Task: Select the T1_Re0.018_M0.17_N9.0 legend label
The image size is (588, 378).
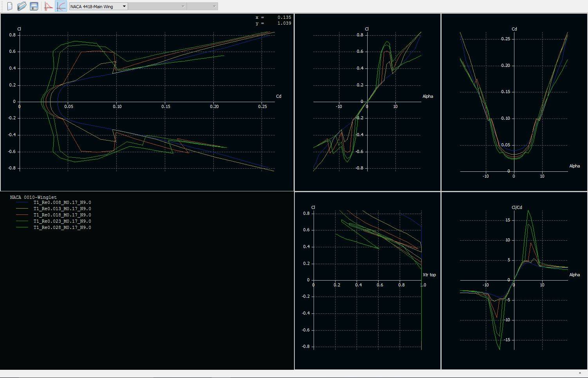Action: click(x=62, y=215)
